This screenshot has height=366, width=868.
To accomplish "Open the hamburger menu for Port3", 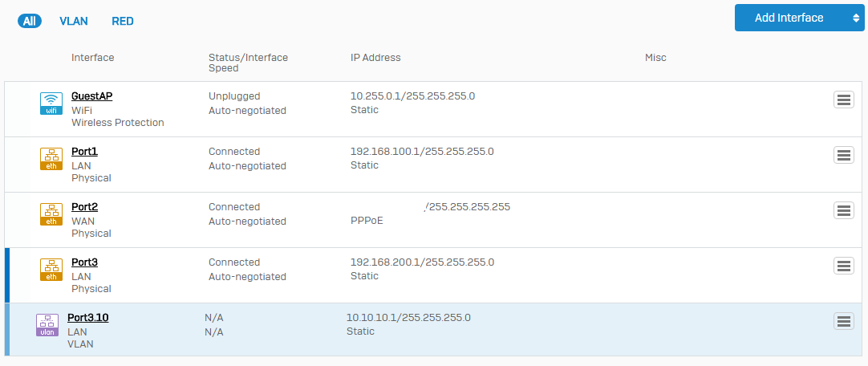I will pos(844,266).
